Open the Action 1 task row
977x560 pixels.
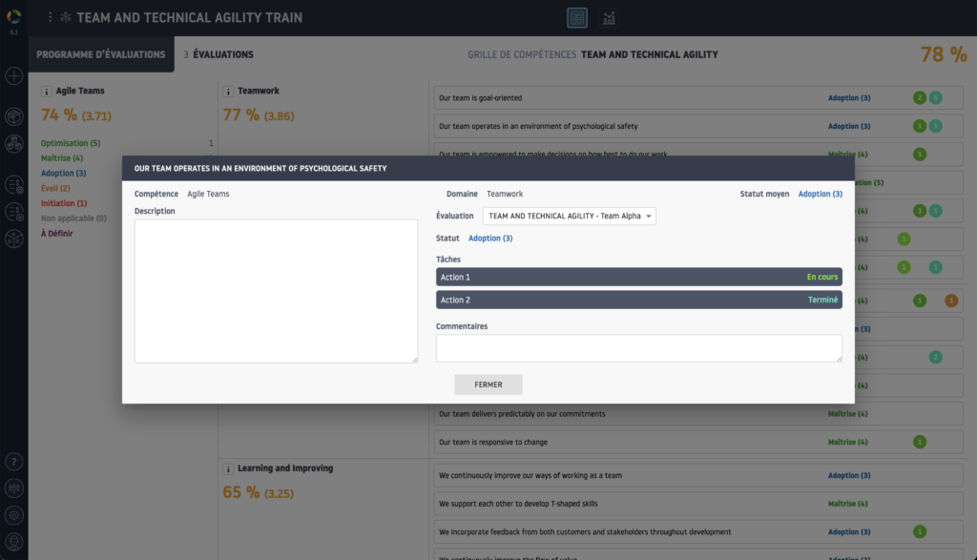tap(638, 277)
